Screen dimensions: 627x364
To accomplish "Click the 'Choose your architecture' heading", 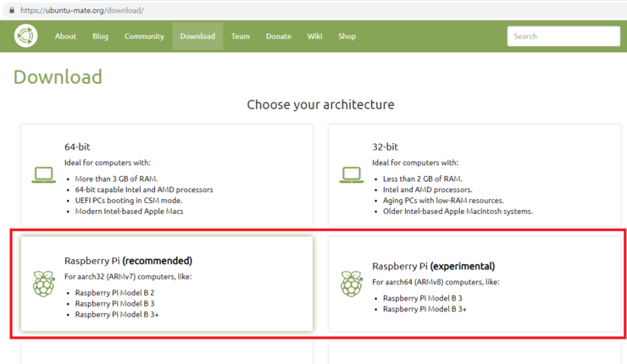I will 320,105.
